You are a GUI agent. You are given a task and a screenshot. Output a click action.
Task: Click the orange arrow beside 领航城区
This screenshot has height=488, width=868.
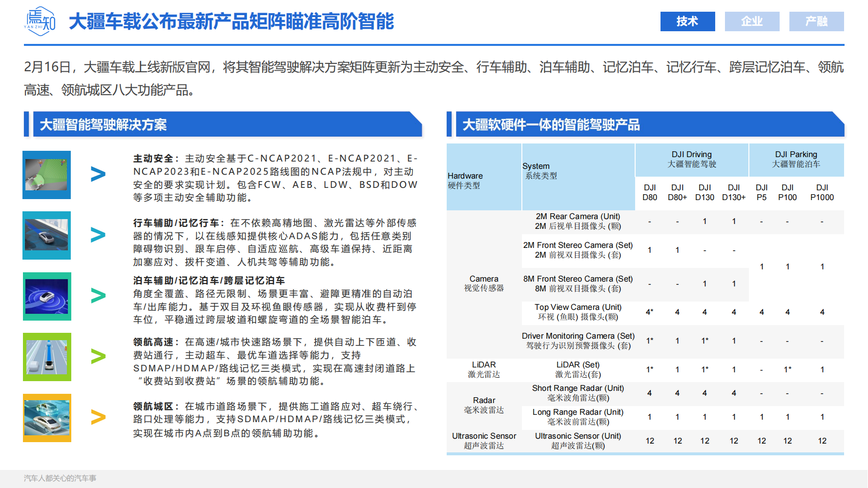(98, 417)
